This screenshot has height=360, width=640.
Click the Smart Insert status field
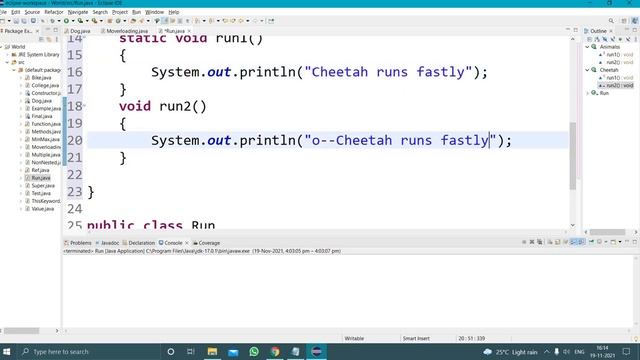pos(416,338)
